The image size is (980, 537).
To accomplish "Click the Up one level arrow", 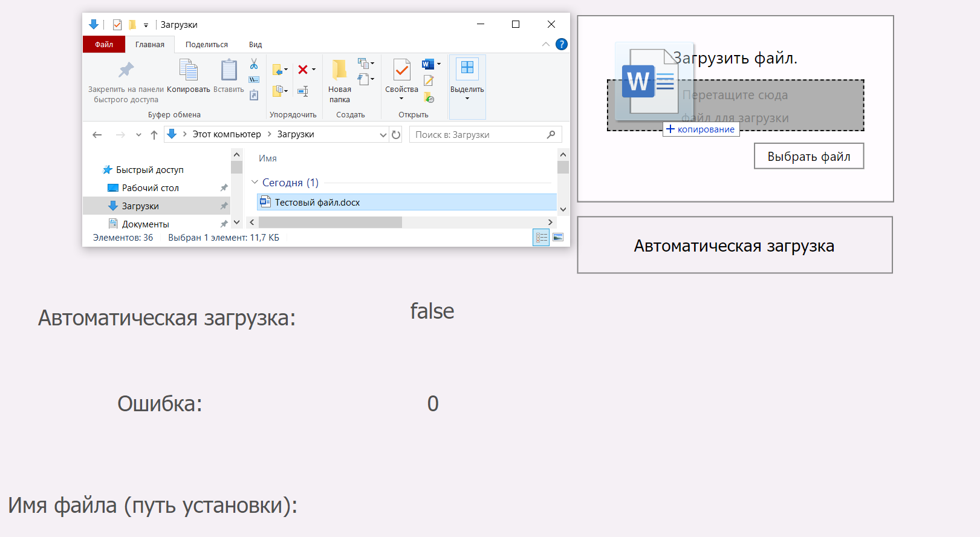I will (154, 135).
